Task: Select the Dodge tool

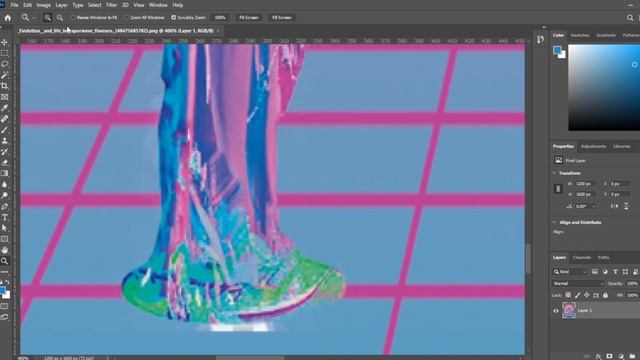Action: click(4, 196)
